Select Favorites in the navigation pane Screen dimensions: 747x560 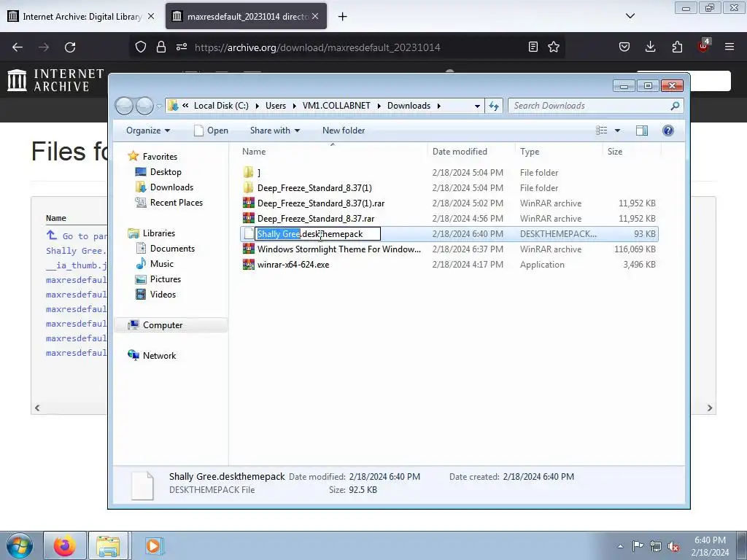(x=152, y=156)
